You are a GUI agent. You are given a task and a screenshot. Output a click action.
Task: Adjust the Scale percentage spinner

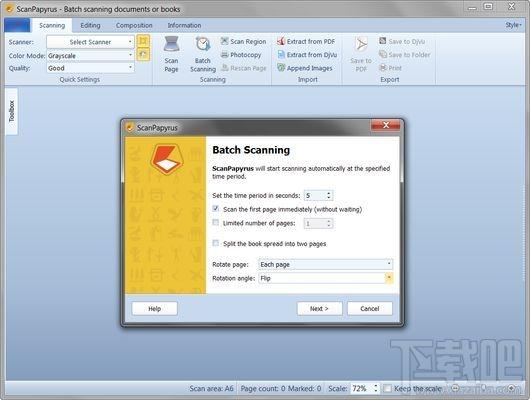pos(376,389)
